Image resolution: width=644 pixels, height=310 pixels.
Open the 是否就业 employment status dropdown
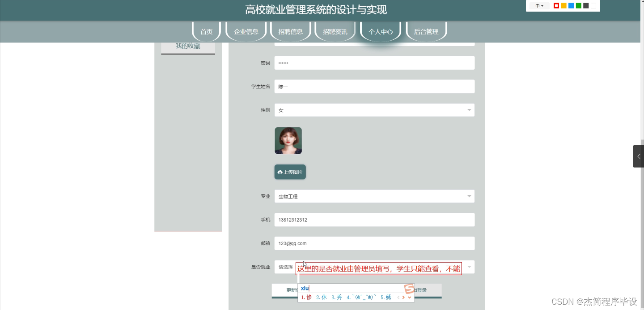point(469,267)
